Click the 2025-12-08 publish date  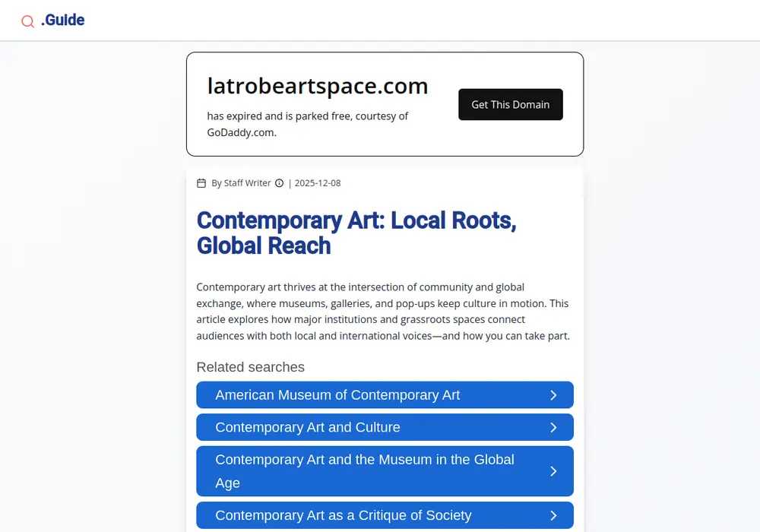(x=318, y=183)
